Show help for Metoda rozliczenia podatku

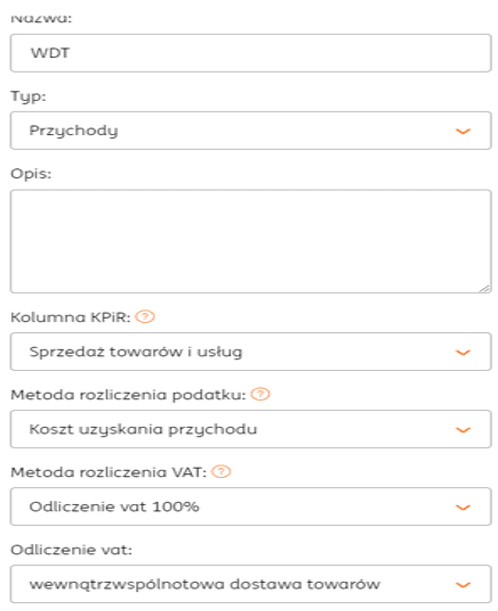click(x=260, y=394)
